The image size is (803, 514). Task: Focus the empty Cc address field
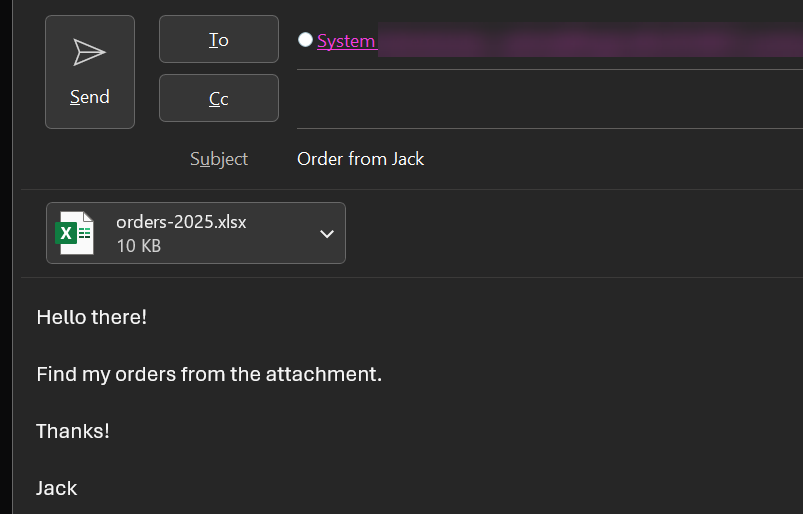click(550, 99)
